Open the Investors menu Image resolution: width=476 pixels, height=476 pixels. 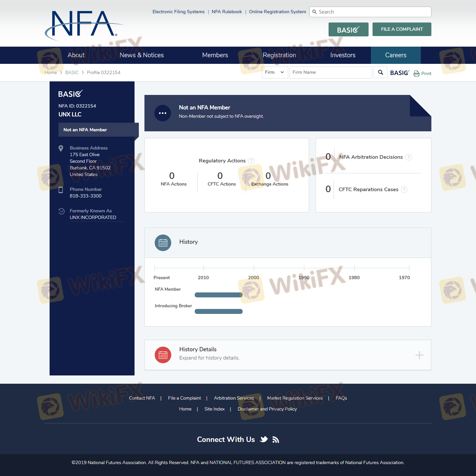pos(343,55)
